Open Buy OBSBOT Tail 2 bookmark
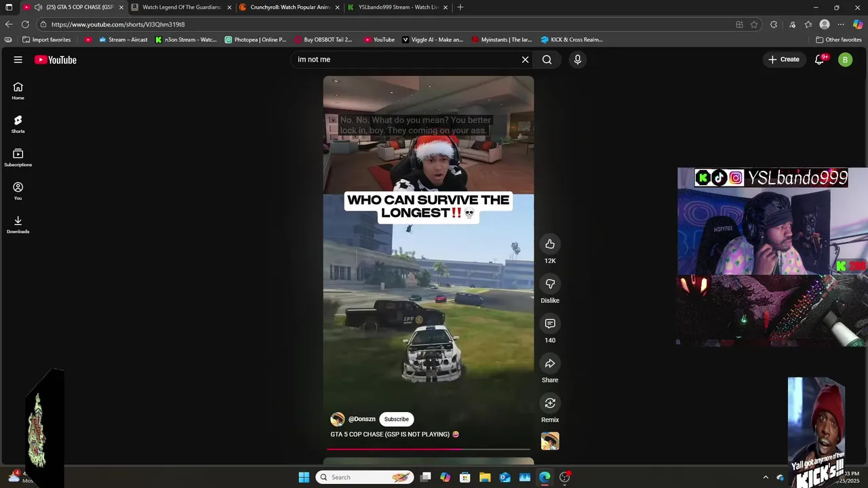Screen dimensions: 868x488 click(323, 39)
